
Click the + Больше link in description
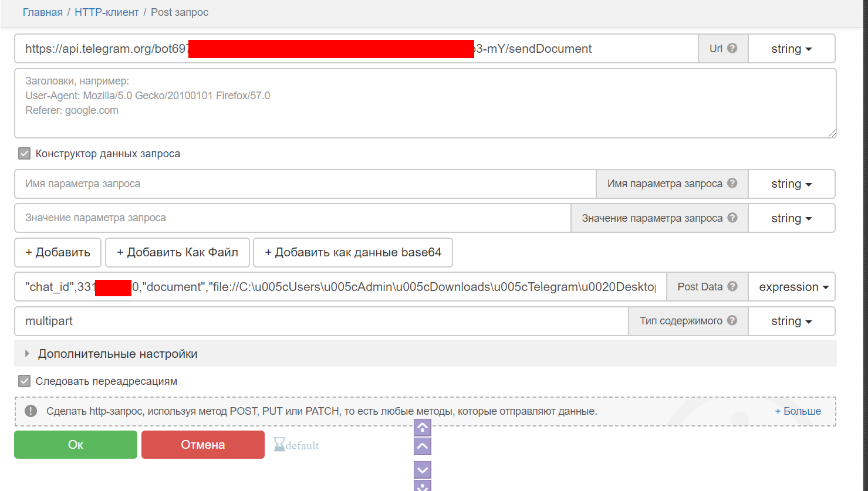[x=798, y=411]
